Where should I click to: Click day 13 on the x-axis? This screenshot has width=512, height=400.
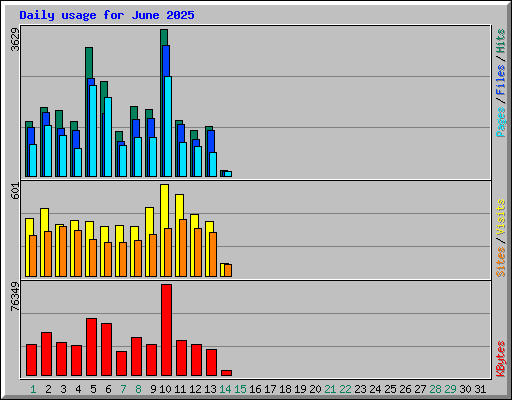pos(210,389)
